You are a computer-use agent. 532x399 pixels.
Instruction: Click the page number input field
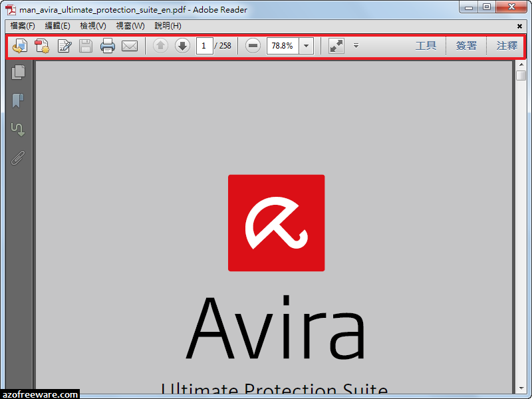tap(205, 46)
